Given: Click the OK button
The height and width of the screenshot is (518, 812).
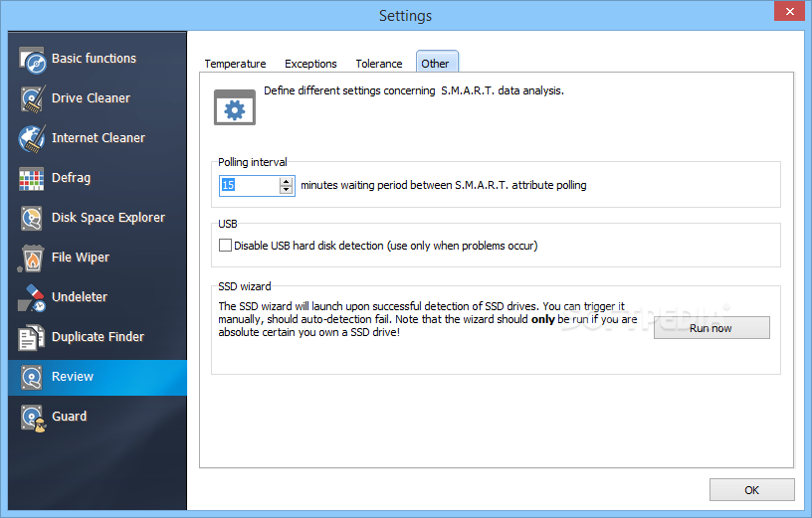Looking at the screenshot, I should tap(751, 489).
